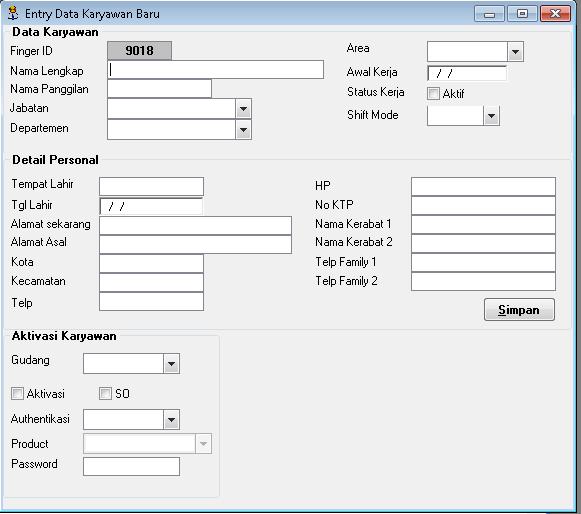The width and height of the screenshot is (581, 514).
Task: Open the Area dropdown list
Action: click(x=515, y=52)
